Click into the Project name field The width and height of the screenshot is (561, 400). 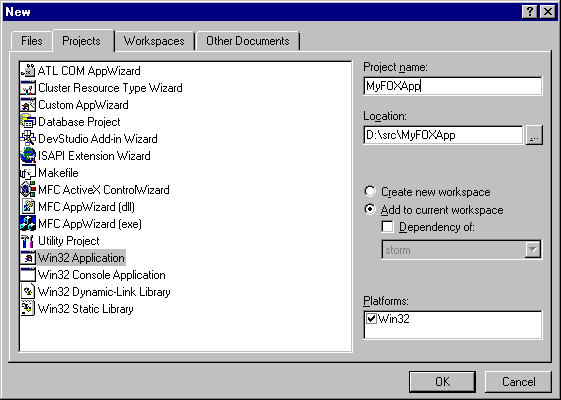[x=453, y=86]
